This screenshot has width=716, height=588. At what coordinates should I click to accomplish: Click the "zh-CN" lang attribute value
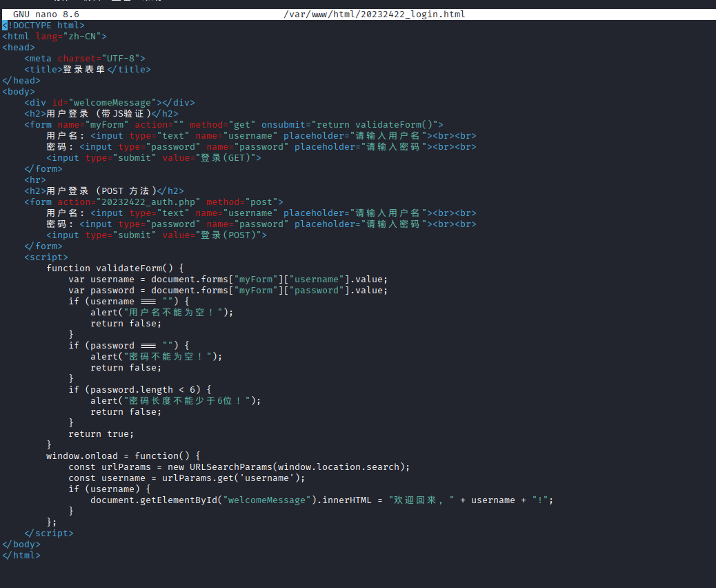coord(85,36)
